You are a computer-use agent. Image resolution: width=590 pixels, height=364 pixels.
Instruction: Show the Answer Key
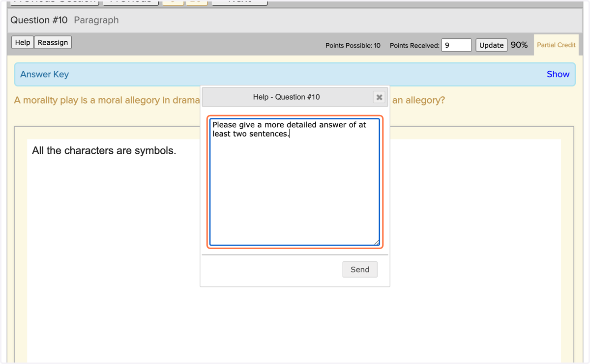coord(558,74)
